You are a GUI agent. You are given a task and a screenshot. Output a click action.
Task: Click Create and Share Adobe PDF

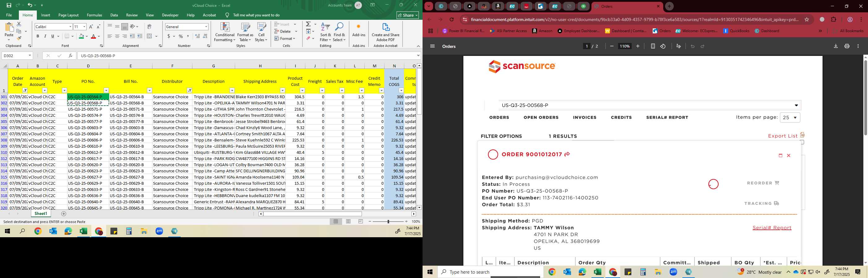(385, 32)
